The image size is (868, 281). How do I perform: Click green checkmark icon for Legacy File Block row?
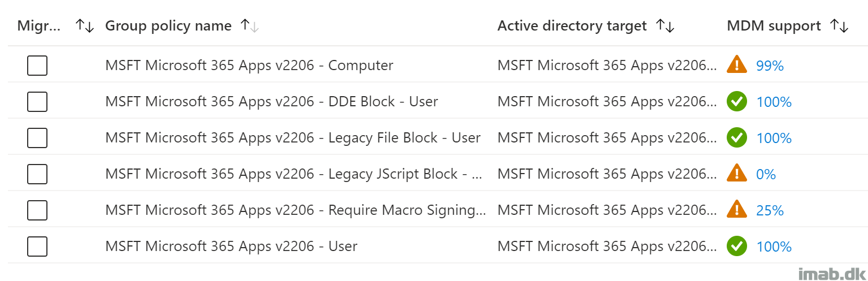click(x=736, y=138)
